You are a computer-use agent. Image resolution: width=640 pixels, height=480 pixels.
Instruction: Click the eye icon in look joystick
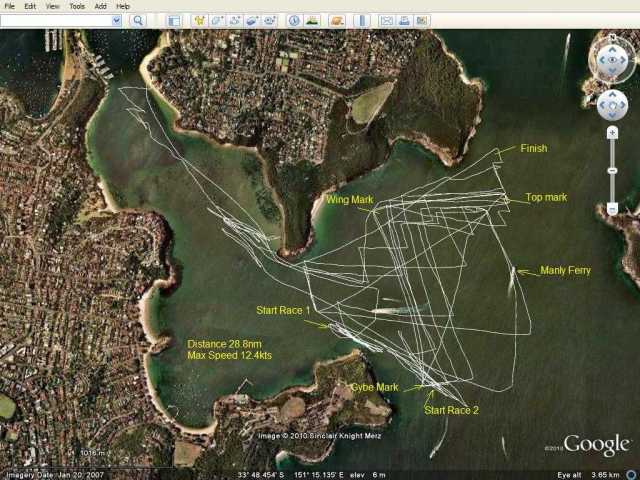click(x=612, y=60)
